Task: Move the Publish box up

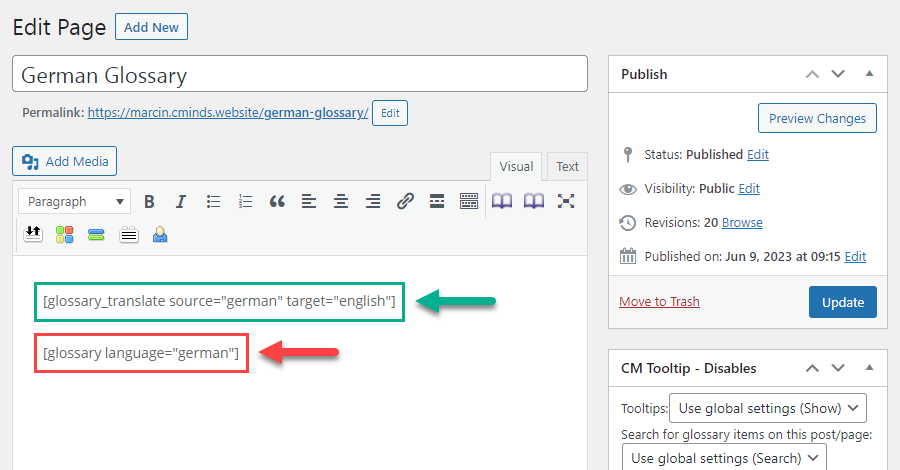Action: point(812,74)
